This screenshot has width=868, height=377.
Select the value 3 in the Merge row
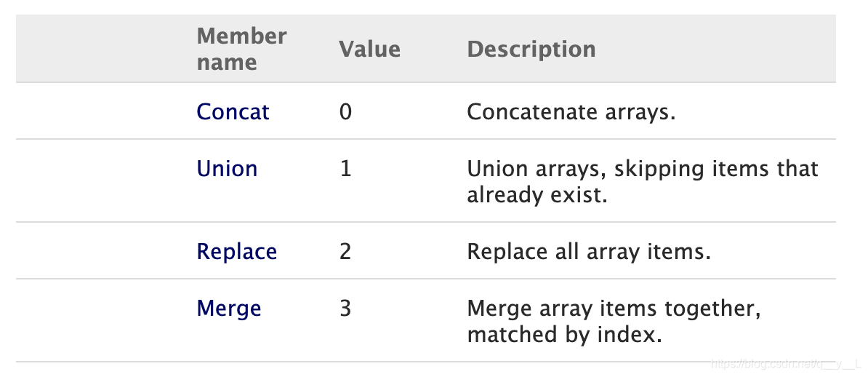pyautogui.click(x=345, y=308)
